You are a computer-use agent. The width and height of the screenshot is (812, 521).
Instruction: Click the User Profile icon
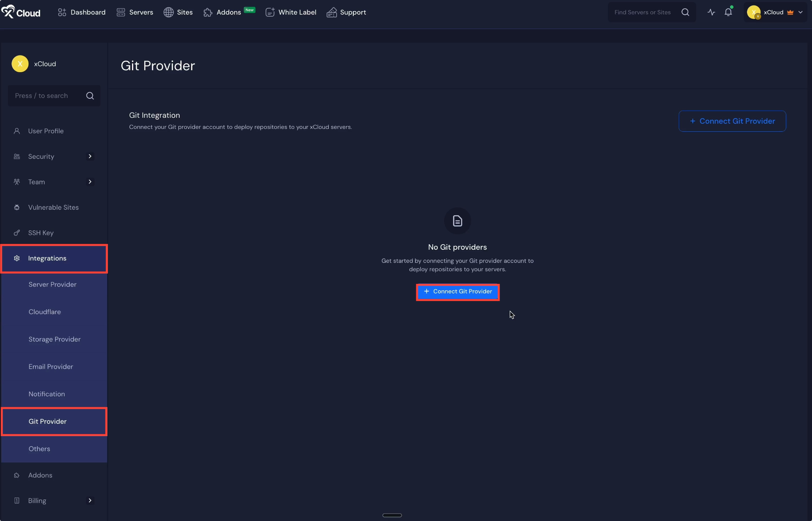(17, 131)
